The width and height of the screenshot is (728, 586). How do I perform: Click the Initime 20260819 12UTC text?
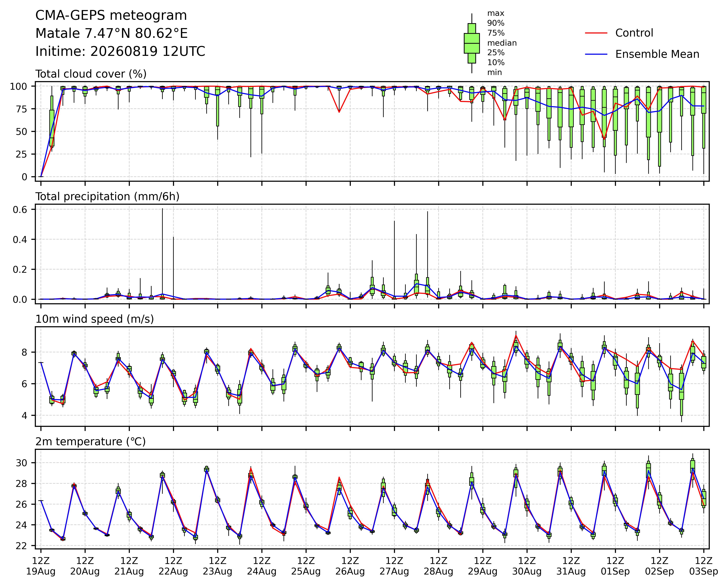click(120, 52)
